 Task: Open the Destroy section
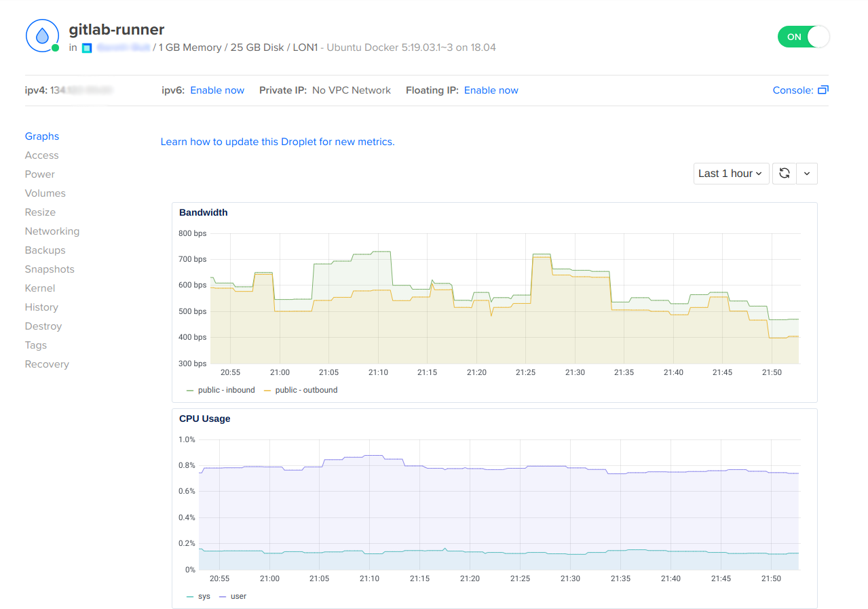click(43, 326)
